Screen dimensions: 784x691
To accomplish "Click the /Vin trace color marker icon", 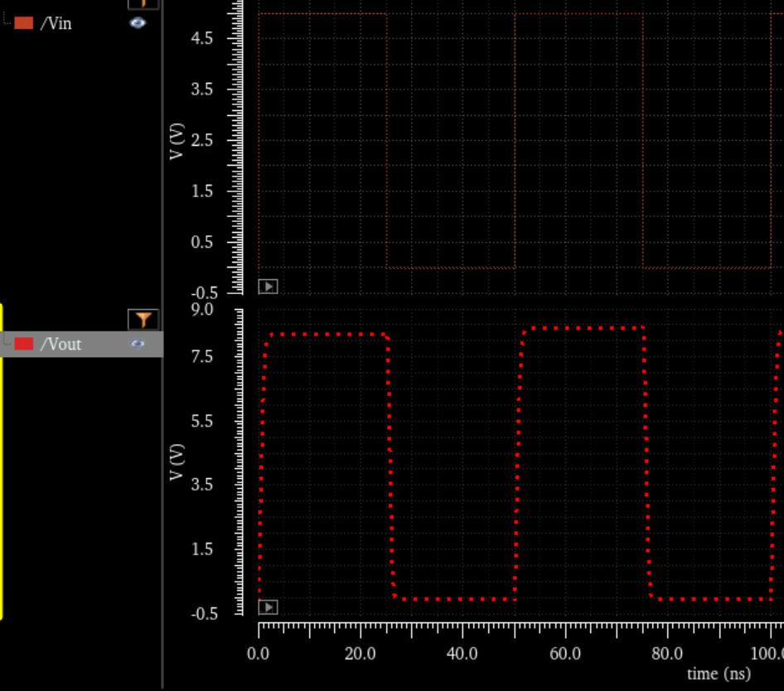I will pos(23,23).
